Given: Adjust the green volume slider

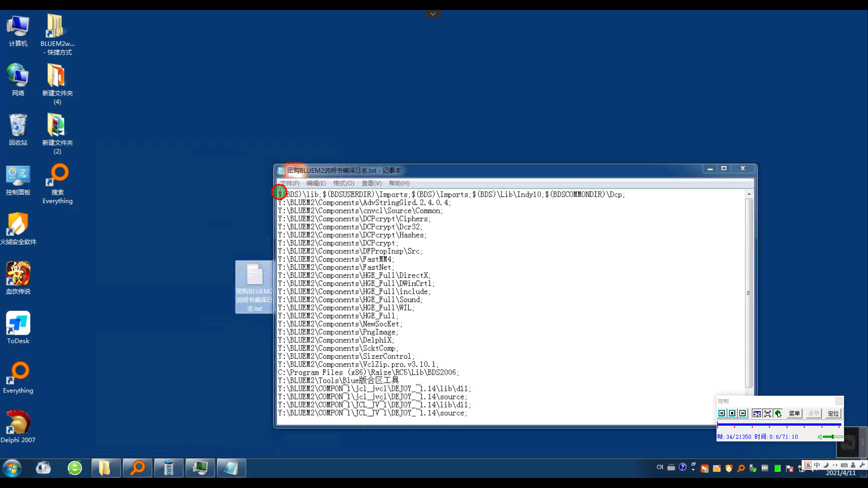Looking at the screenshot, I should point(833,437).
